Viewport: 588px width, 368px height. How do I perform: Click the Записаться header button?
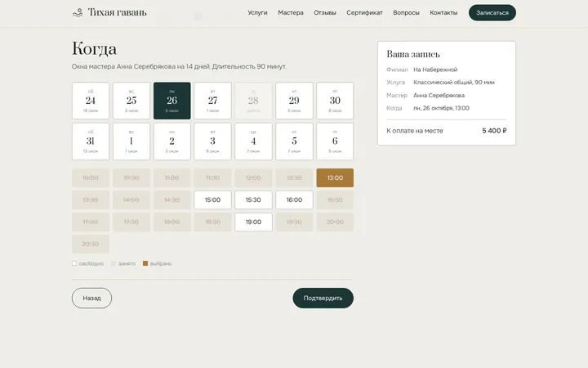coord(492,13)
